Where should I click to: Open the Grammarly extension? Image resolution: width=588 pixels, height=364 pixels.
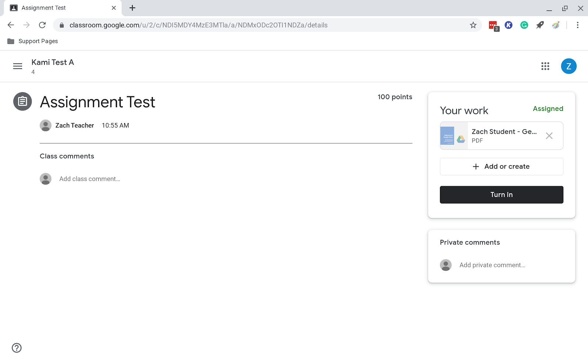point(524,25)
